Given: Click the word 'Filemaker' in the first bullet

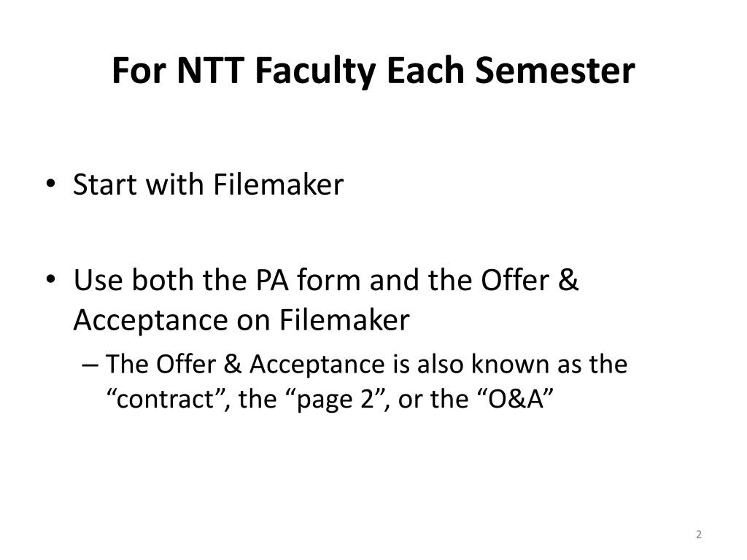Looking at the screenshot, I should coord(278,184).
